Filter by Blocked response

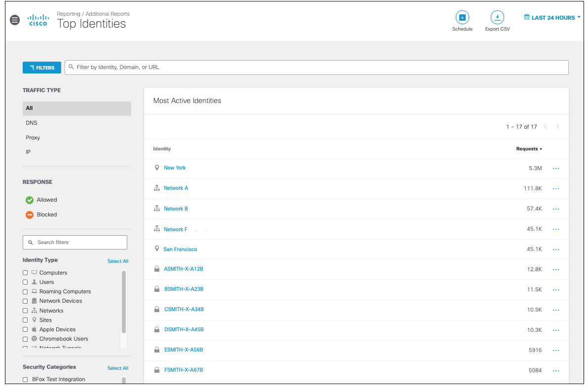click(41, 214)
